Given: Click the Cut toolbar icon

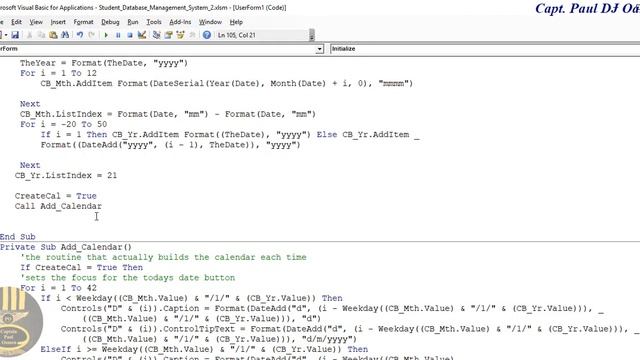Looking at the screenshot, I should tap(29, 35).
